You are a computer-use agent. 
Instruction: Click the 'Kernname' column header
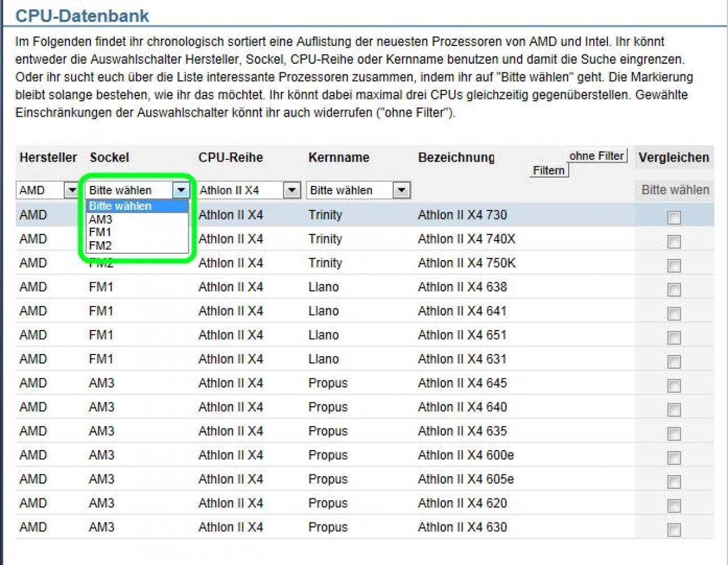339,158
